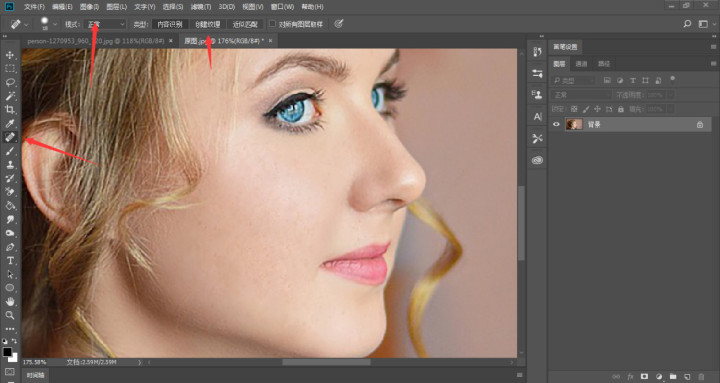Toggle the layer filtering on/off switch
This screenshot has width=720, height=383.
673,79
